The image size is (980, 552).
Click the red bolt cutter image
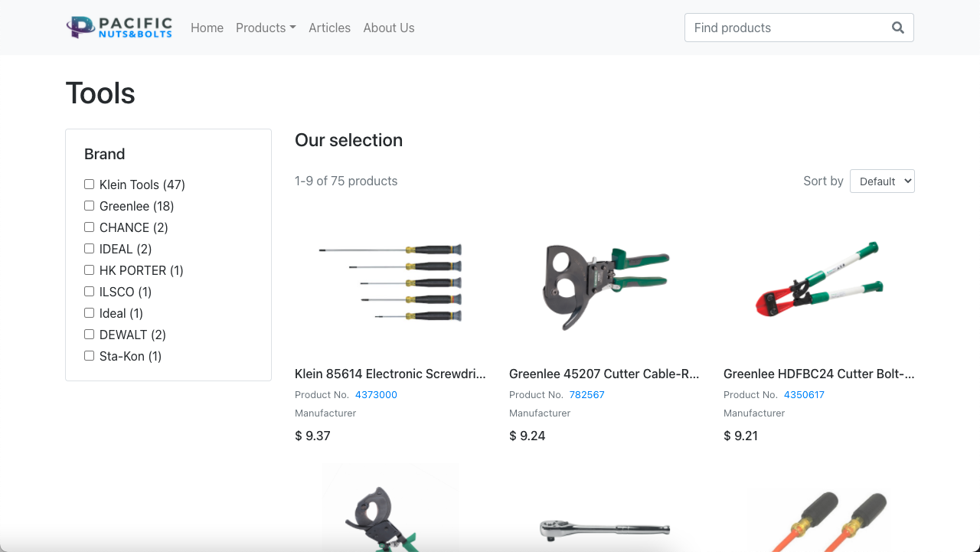pyautogui.click(x=819, y=279)
